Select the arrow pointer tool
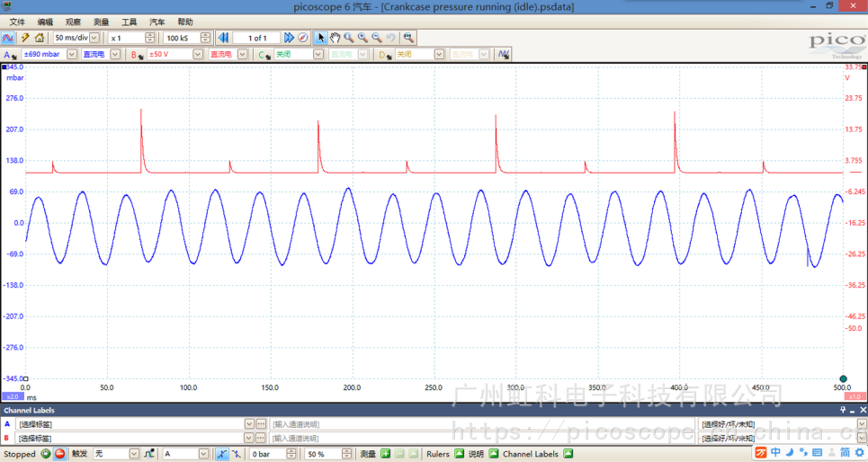Image resolution: width=868 pixels, height=462 pixels. [320, 38]
